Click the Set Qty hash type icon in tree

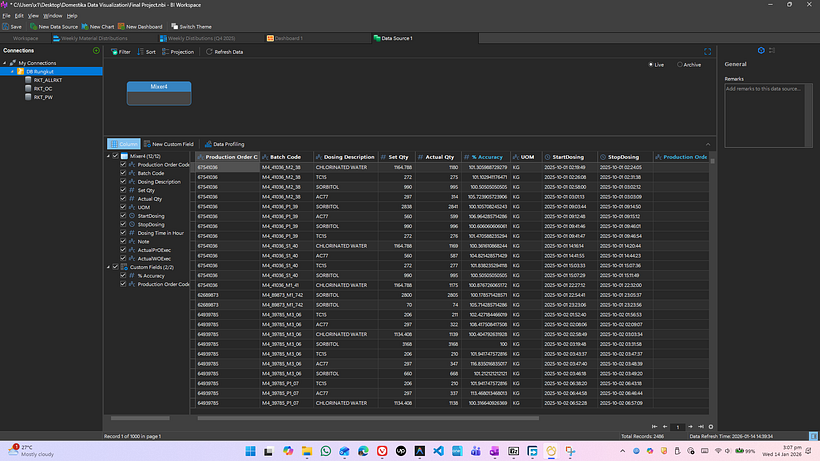pyautogui.click(x=132, y=190)
